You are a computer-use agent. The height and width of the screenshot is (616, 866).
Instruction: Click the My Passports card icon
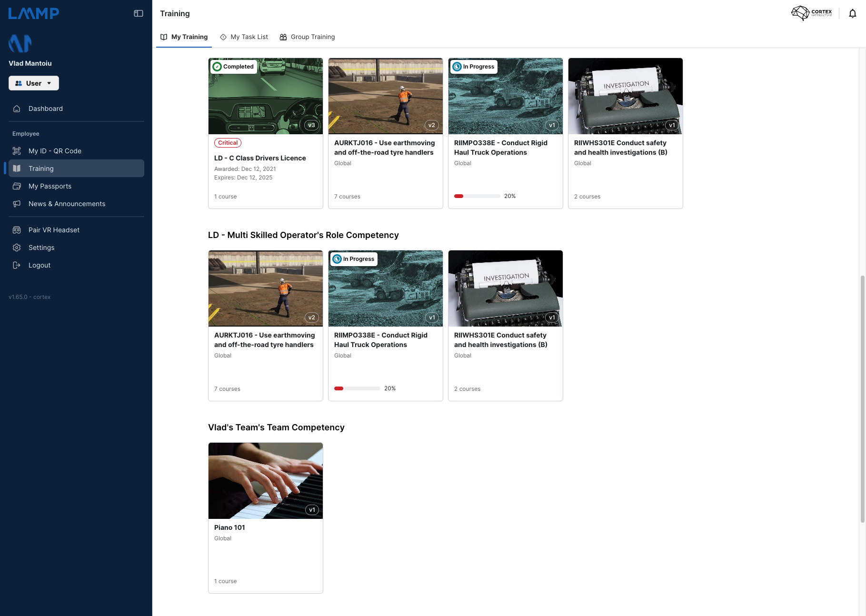coord(17,186)
